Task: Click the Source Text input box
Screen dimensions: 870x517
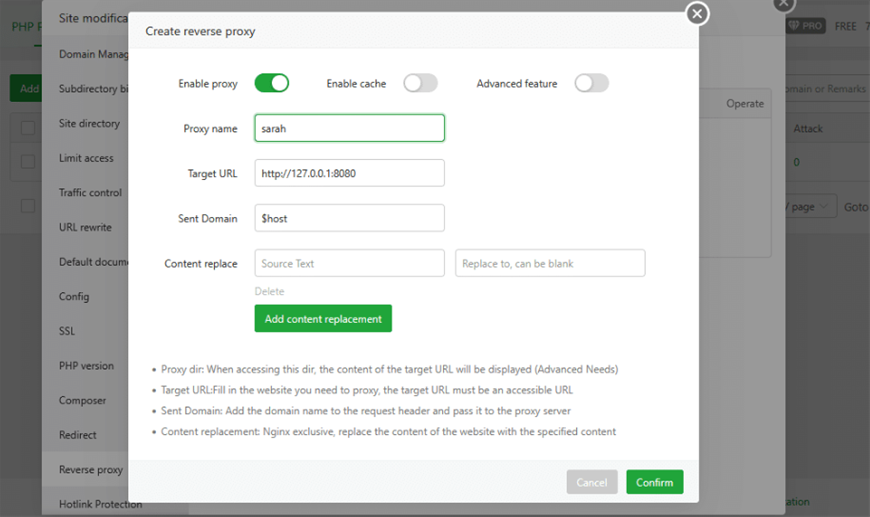Action: (350, 263)
